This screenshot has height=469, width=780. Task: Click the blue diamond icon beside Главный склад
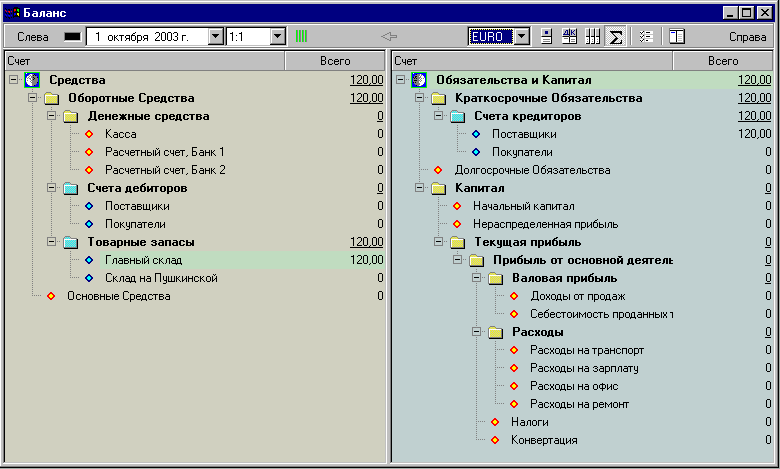[89, 260]
